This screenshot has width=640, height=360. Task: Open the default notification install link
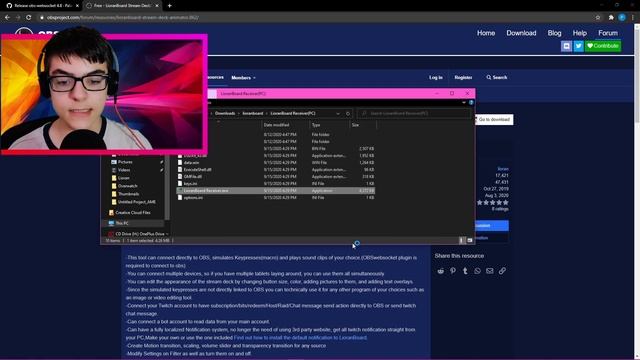(300, 338)
